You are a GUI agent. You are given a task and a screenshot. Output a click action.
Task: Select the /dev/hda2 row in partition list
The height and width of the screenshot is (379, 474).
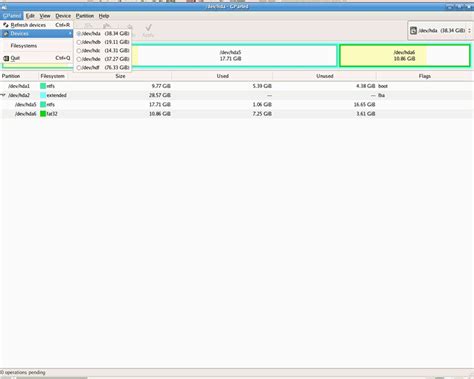pyautogui.click(x=237, y=95)
